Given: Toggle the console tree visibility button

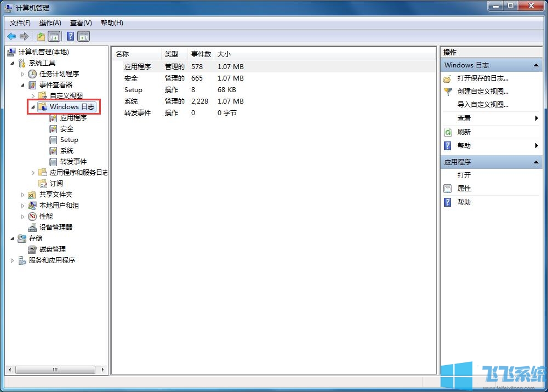Looking at the screenshot, I should (54, 36).
